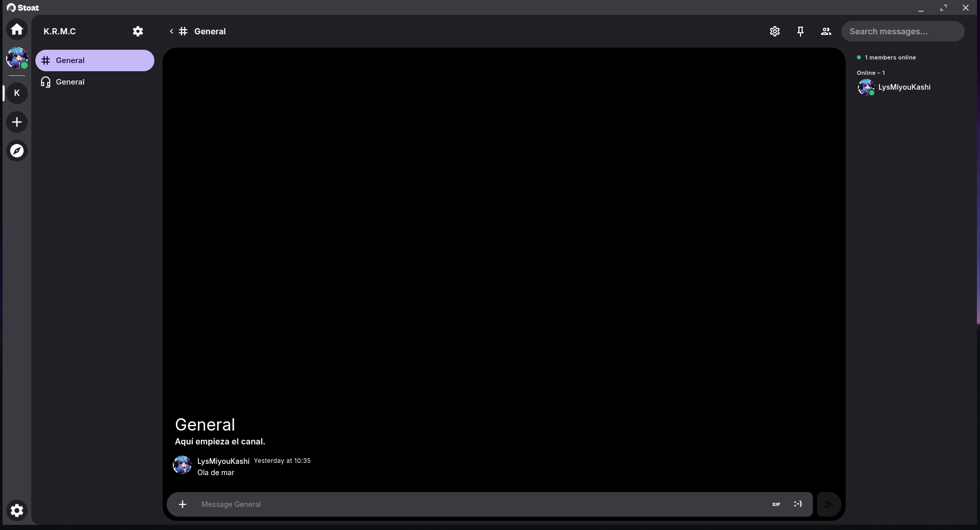Select the General text channel
Viewport: 980px width, 530px height.
pyautogui.click(x=95, y=60)
